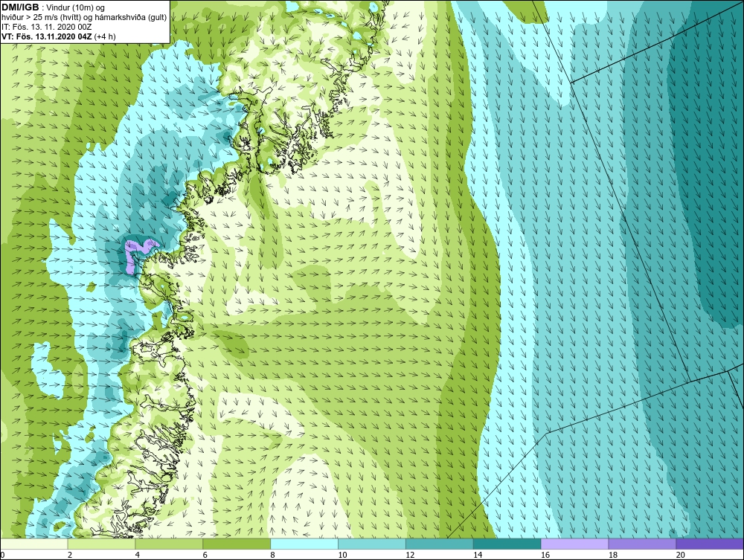Click the 18–20 m/s medium purple swatch
744x560 pixels.
click(x=643, y=544)
